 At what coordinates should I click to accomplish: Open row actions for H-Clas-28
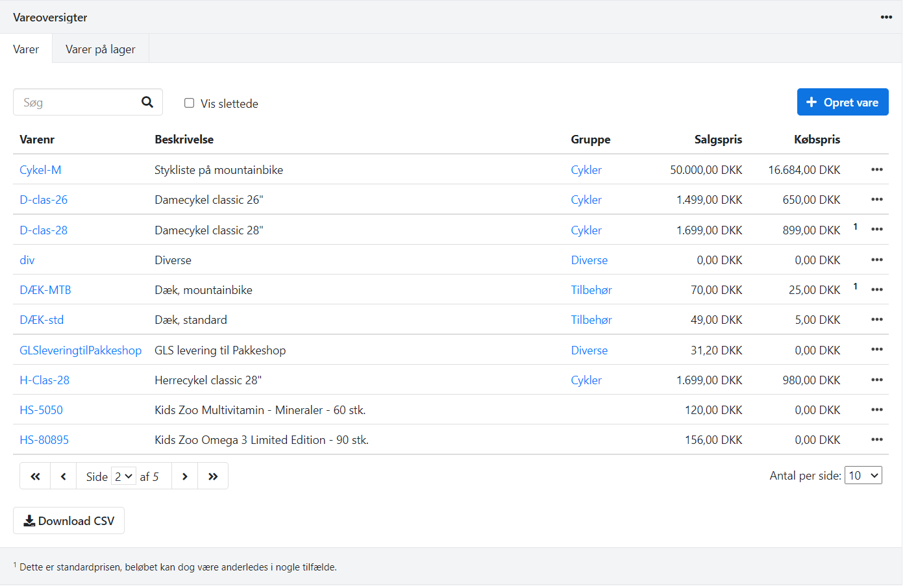pyautogui.click(x=877, y=380)
